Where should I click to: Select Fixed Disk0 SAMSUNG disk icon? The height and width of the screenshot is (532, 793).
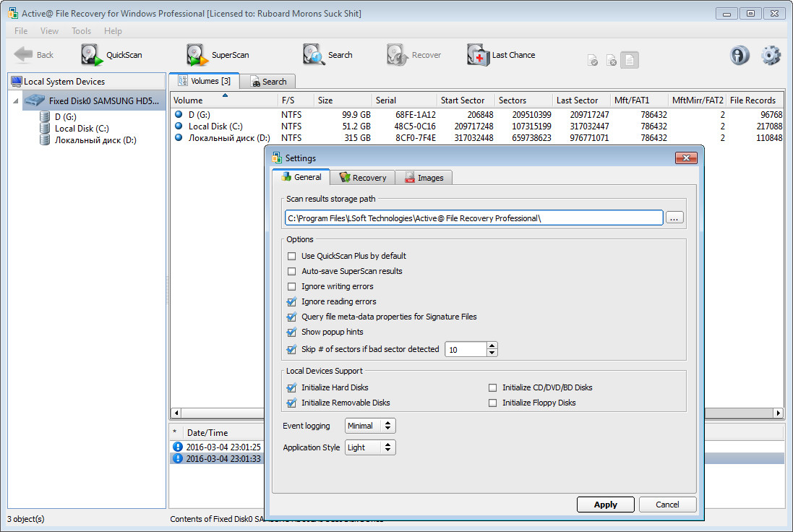35,100
